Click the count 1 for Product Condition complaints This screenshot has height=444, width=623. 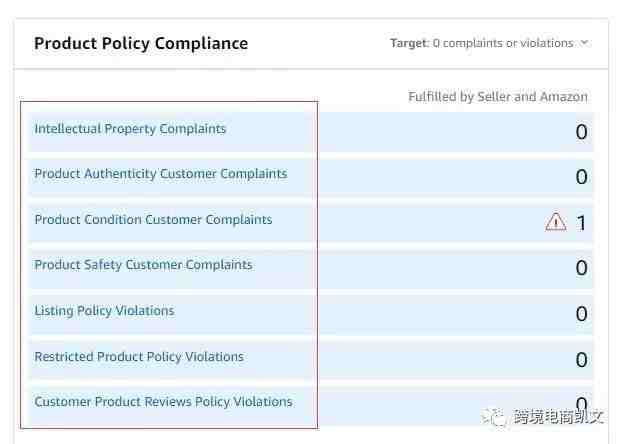[x=581, y=223]
